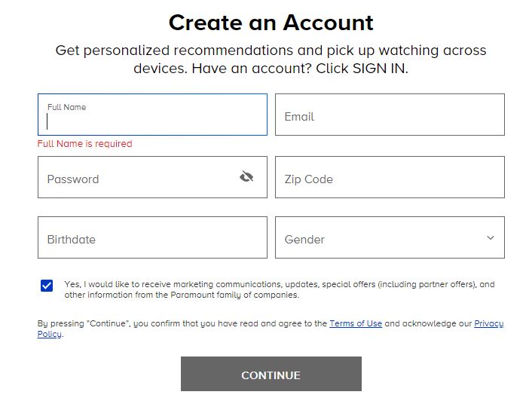Open the Privacy Policy link
Screen dimensions: 532x404
tap(488, 323)
